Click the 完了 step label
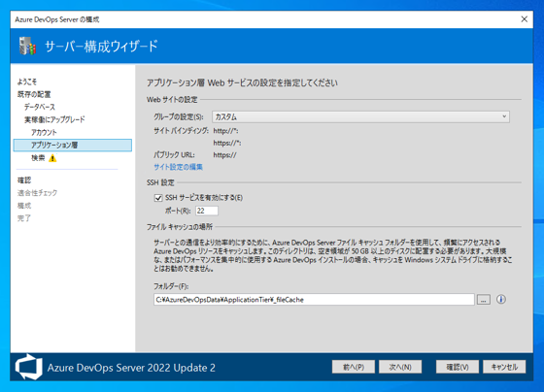 tap(24, 218)
